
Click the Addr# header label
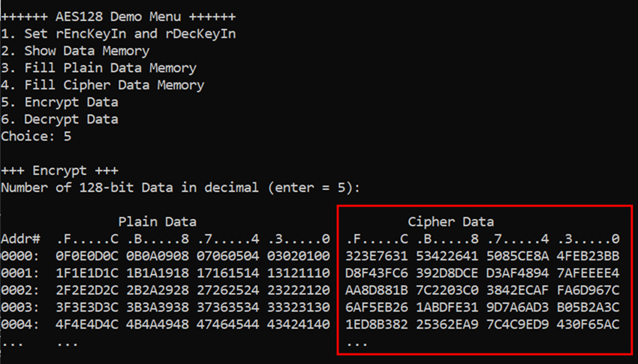(x=20, y=239)
